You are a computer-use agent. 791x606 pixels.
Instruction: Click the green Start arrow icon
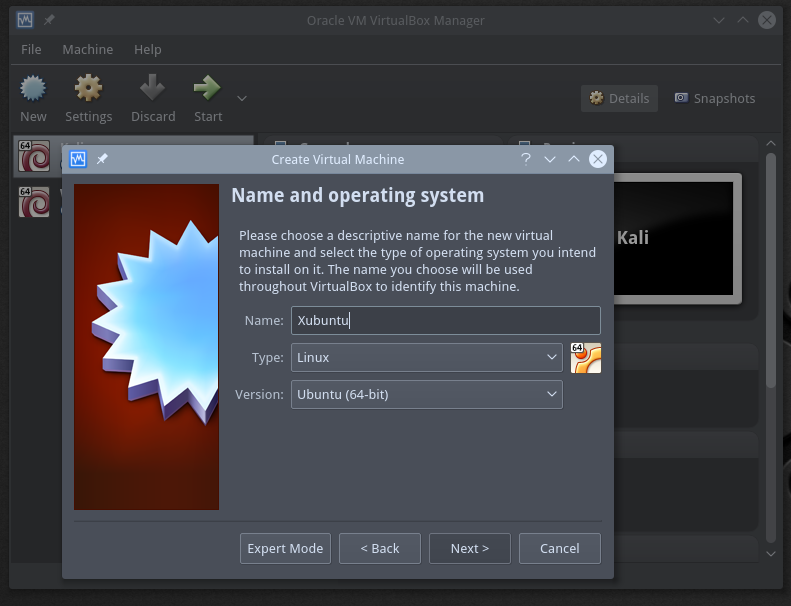point(207,88)
